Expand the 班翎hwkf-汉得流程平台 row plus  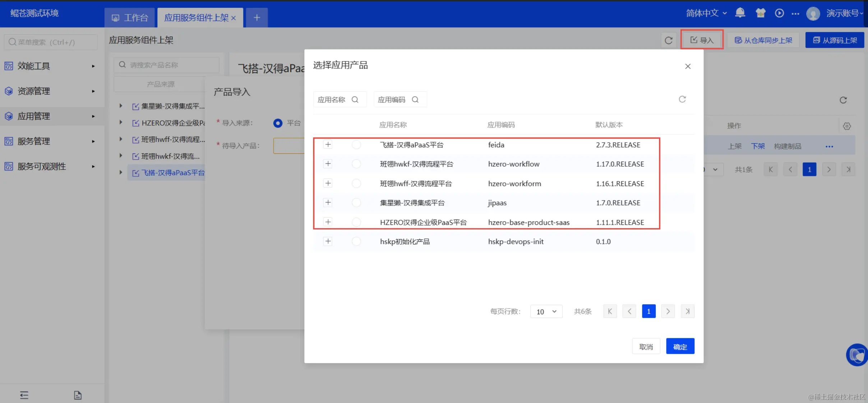[328, 164]
